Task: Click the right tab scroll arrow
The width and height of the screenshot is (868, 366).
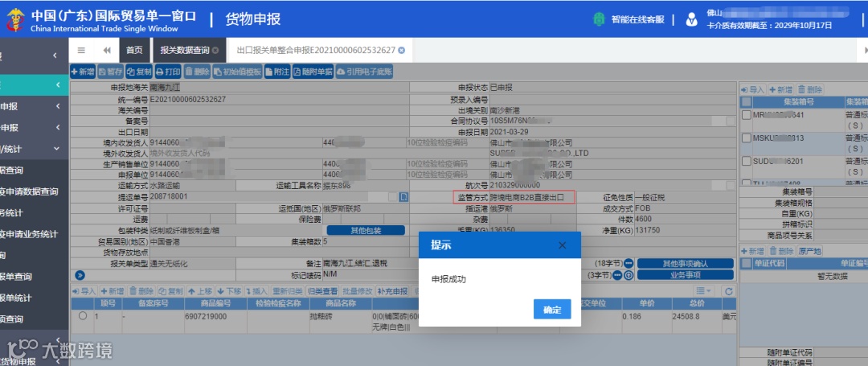Action: point(865,51)
